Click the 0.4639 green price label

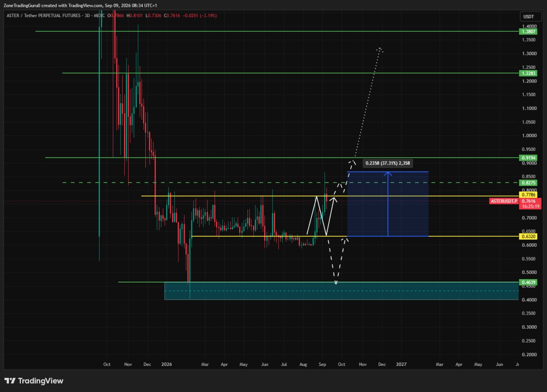point(527,282)
